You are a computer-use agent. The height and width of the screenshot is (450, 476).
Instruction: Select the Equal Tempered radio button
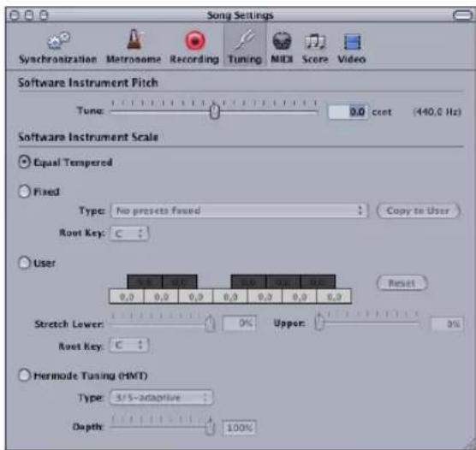[x=24, y=162]
